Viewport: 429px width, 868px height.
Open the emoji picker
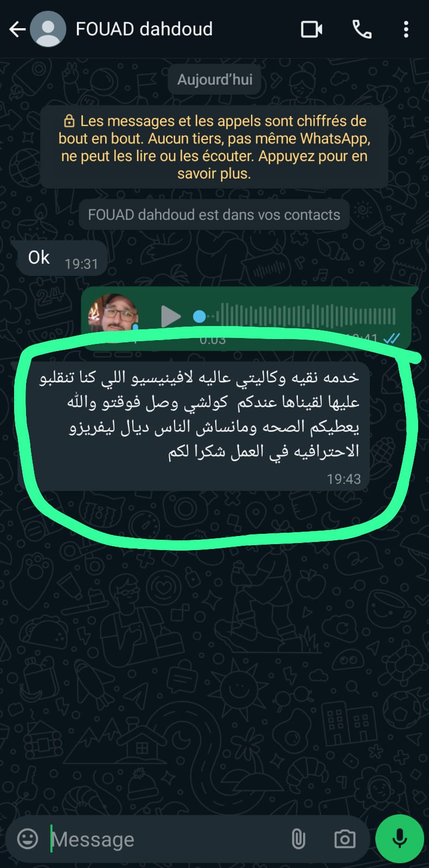pyautogui.click(x=28, y=839)
